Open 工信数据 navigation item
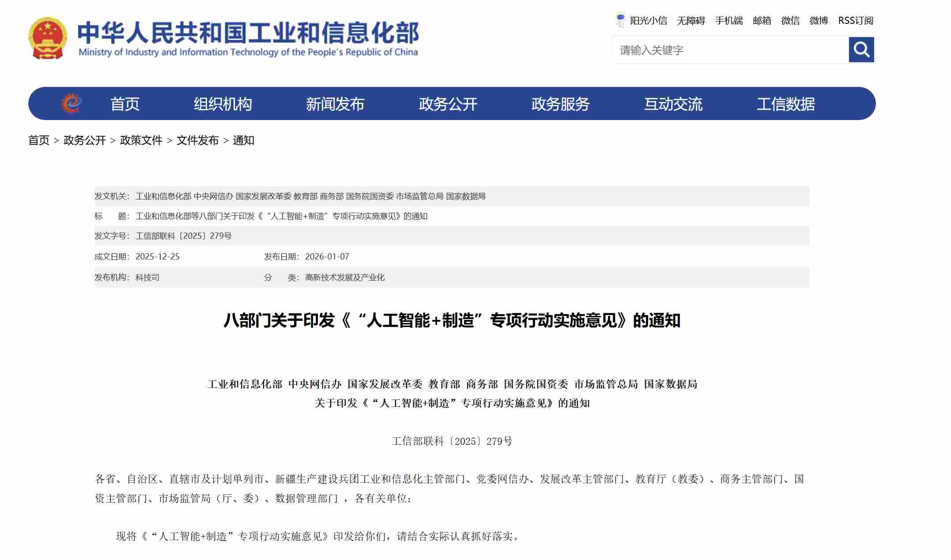The image size is (951, 560). 785,104
